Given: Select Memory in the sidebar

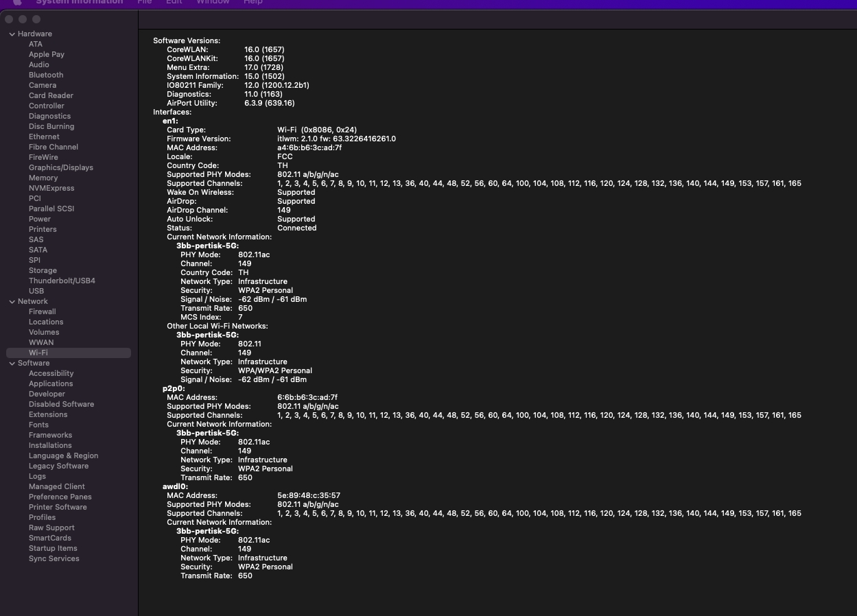Looking at the screenshot, I should tap(43, 178).
